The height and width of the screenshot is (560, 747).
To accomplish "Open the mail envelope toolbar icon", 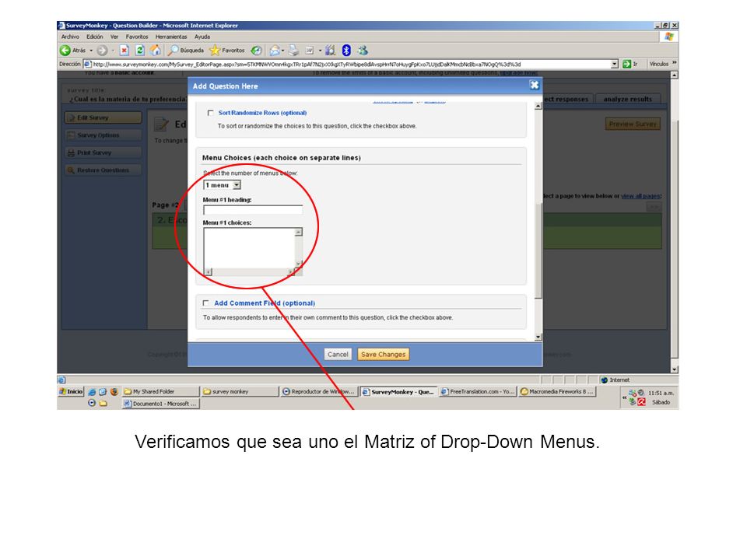I will pyautogui.click(x=275, y=50).
